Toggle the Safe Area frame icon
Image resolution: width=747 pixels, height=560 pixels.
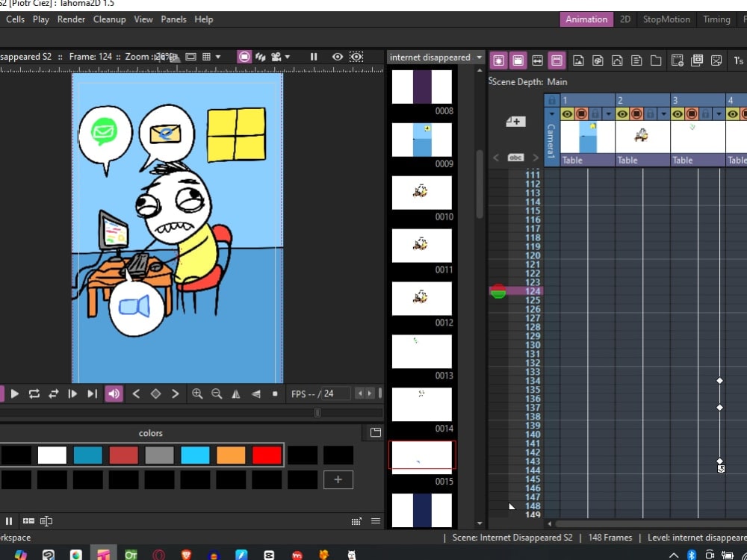190,57
